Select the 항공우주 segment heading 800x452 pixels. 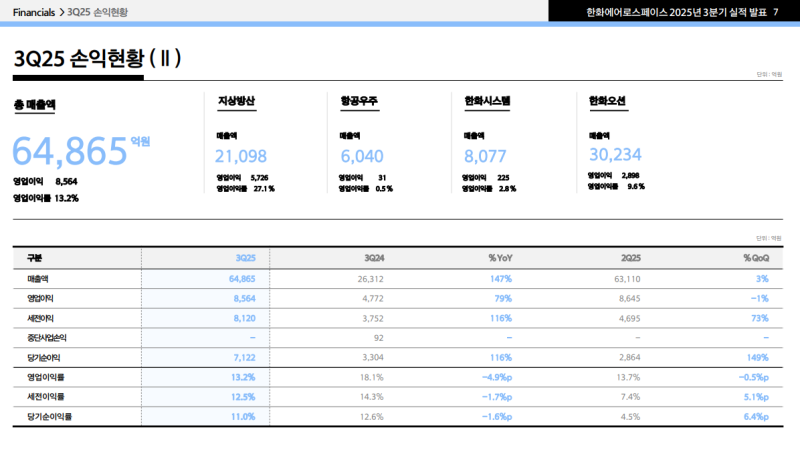click(x=359, y=101)
